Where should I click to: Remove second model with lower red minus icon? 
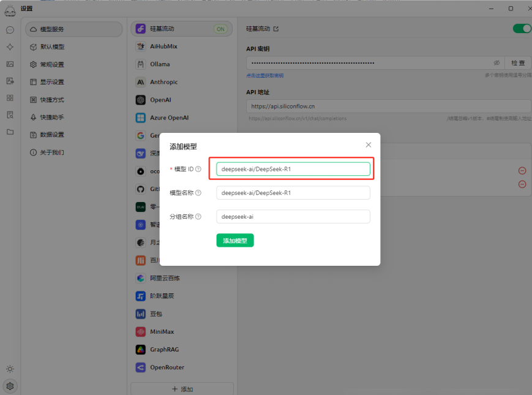click(522, 184)
